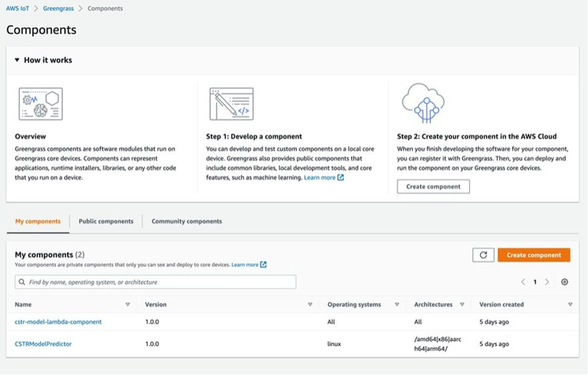
Task: Open cstr-model-lambda-component link
Action: click(x=58, y=321)
